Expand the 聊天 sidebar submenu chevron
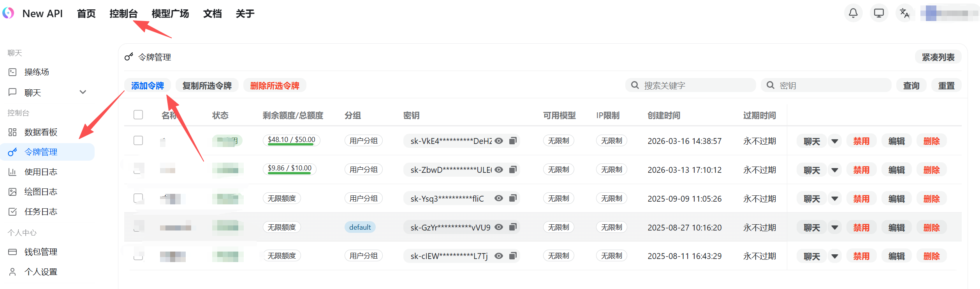The image size is (980, 289). [x=83, y=92]
